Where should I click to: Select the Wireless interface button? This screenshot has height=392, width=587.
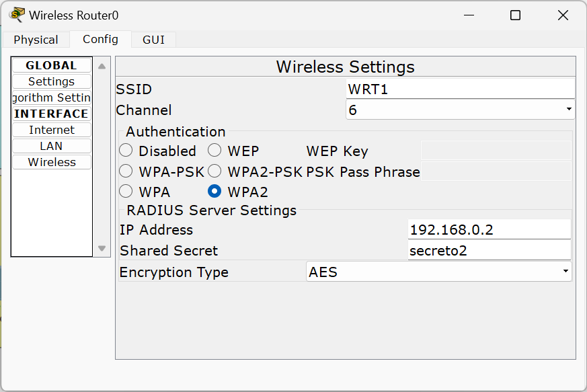[x=52, y=162]
